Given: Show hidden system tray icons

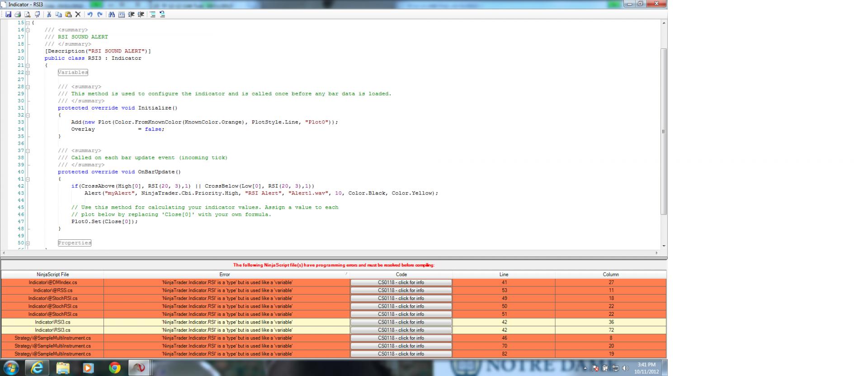Looking at the screenshot, I should click(x=585, y=368).
